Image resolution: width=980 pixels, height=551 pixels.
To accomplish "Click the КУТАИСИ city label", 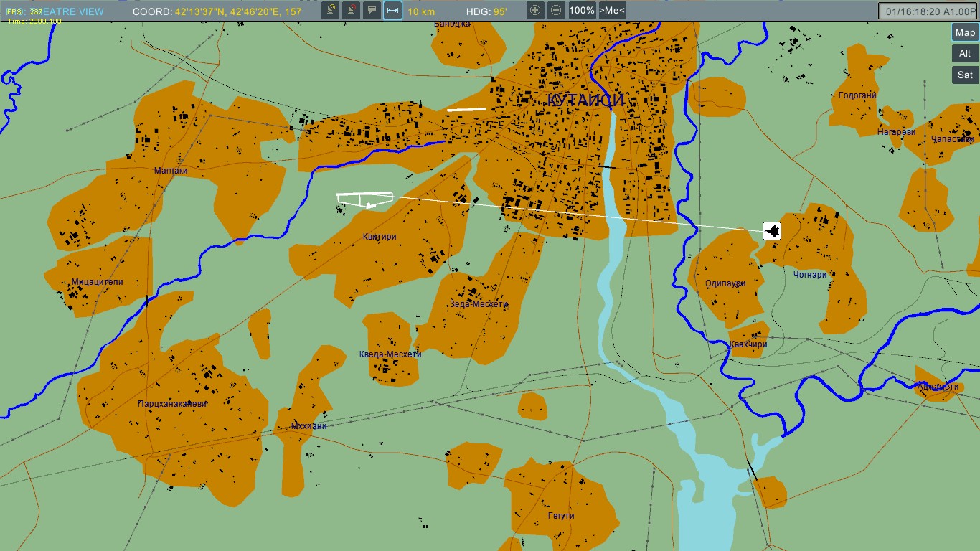I will [585, 100].
